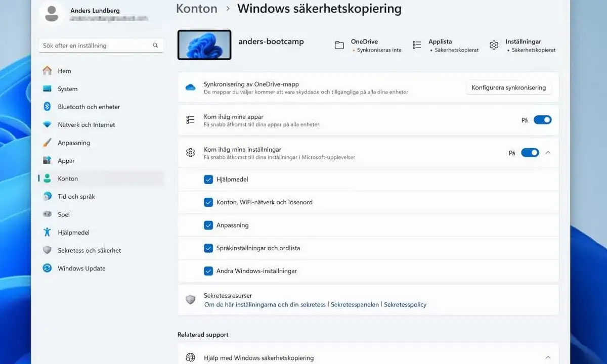Viewport: 607px width, 364px height.
Task: Select the System monitor icon
Action: click(47, 88)
